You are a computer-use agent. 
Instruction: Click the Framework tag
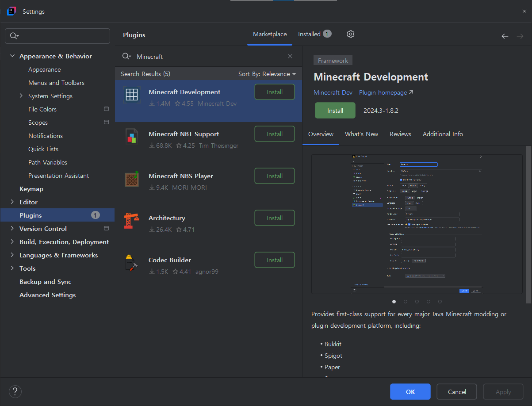pos(333,61)
